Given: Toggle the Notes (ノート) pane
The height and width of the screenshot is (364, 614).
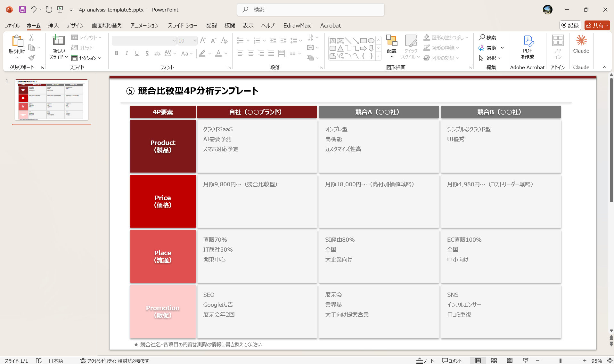Looking at the screenshot, I should (425, 361).
